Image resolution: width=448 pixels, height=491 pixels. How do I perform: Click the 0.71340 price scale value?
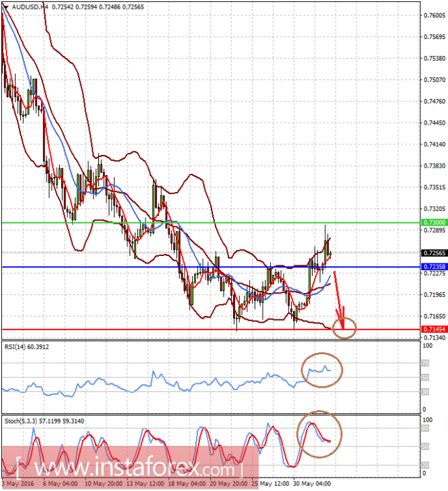pos(435,337)
